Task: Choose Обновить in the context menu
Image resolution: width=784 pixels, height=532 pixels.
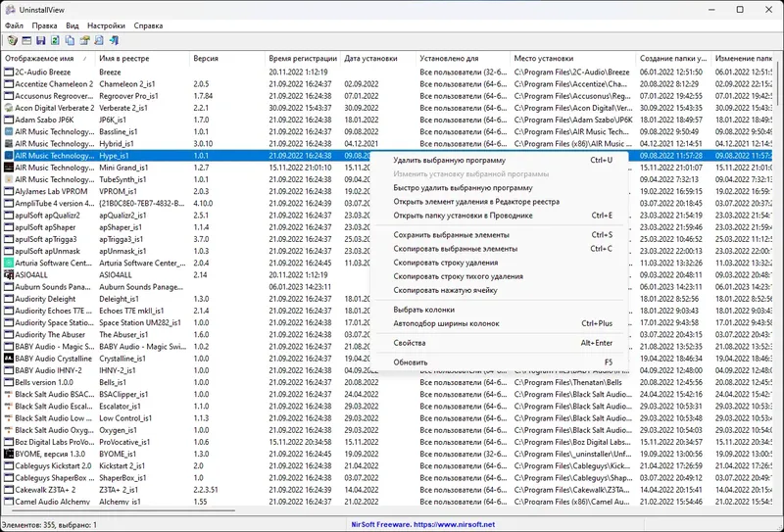Action: [500, 363]
